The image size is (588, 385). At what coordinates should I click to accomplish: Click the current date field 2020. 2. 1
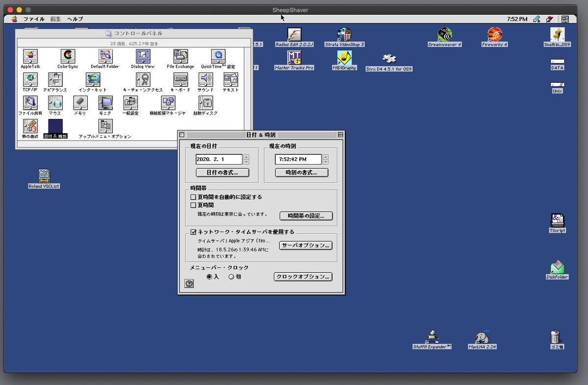pos(219,159)
